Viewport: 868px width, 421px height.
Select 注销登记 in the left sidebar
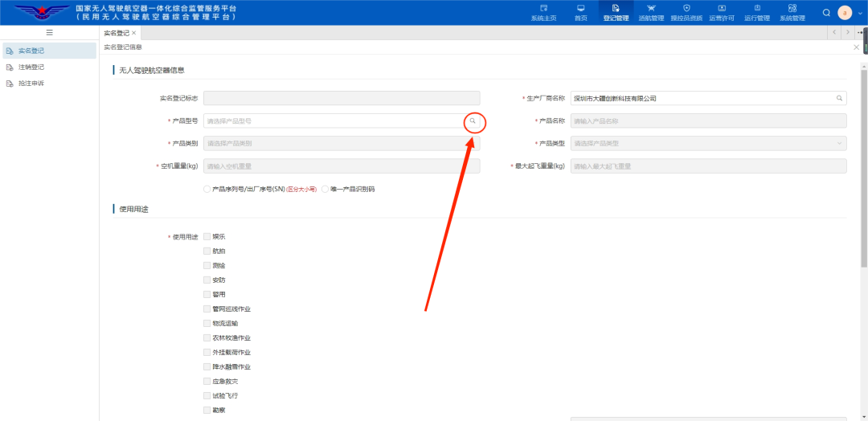point(31,67)
